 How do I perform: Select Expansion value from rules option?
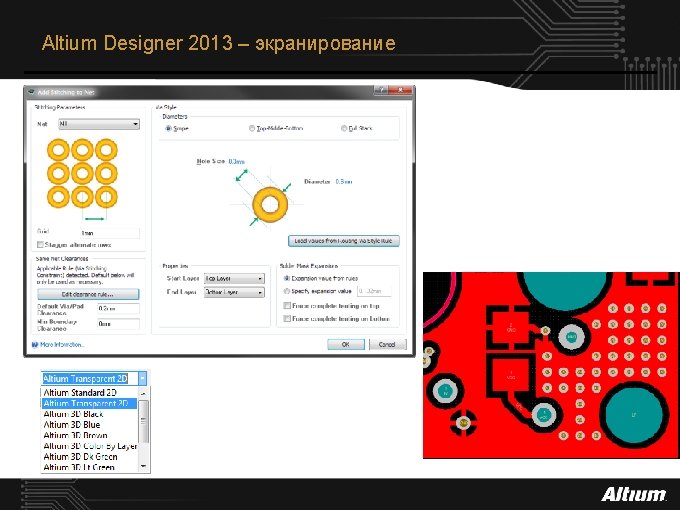tap(287, 278)
